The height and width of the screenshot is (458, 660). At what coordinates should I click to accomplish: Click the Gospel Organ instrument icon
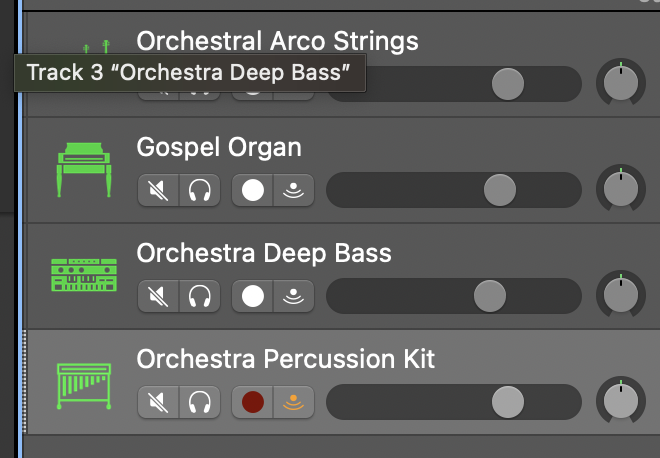coord(84,169)
